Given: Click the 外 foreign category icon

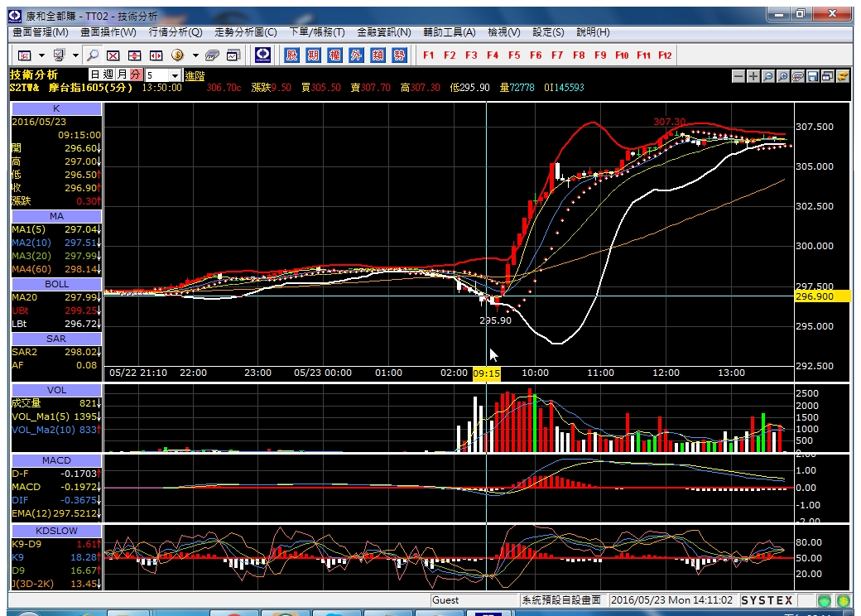Looking at the screenshot, I should click(x=356, y=55).
